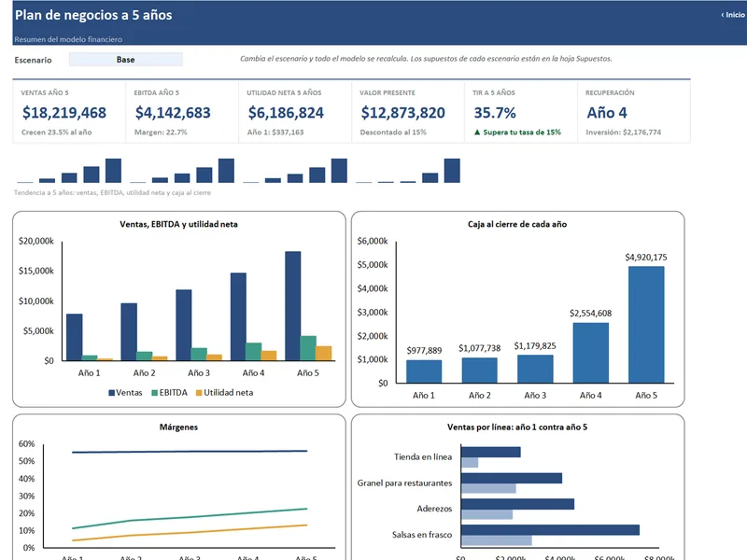The width and height of the screenshot is (747, 560).
Task: Select the TIR value 35.7%
Action: (x=495, y=112)
